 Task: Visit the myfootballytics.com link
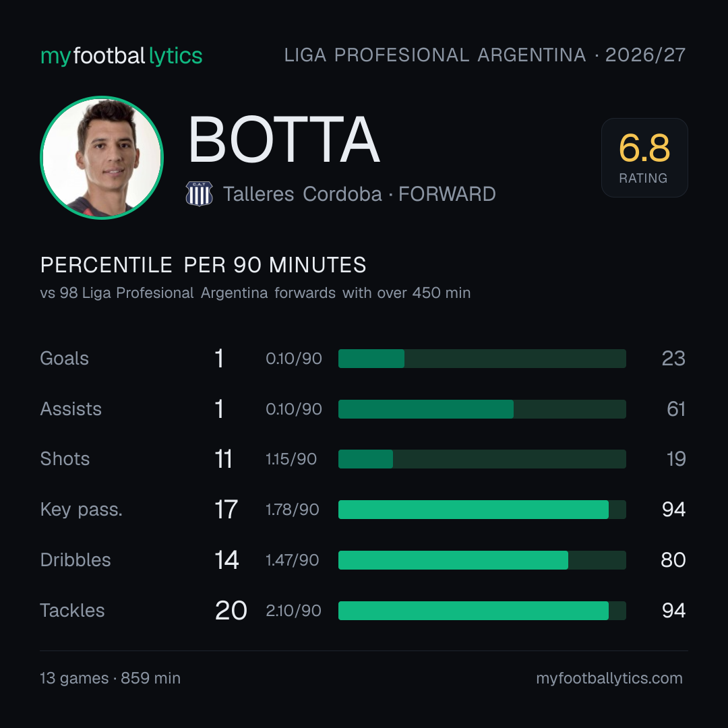click(x=609, y=678)
